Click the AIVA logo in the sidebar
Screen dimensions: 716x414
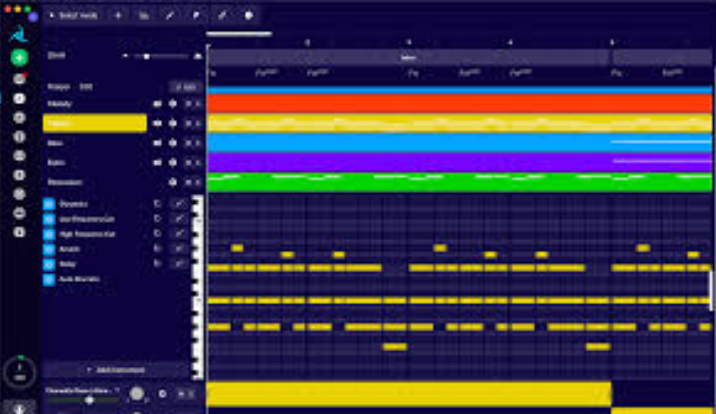click(19, 35)
